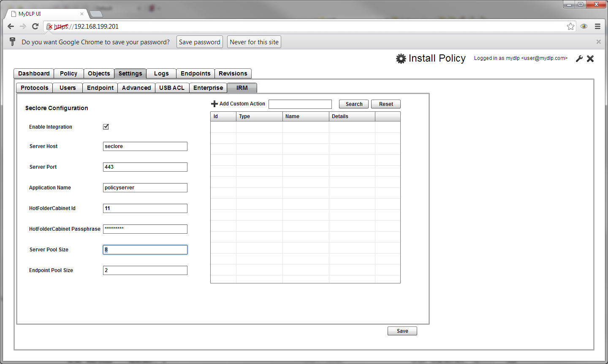Click the Install Policy text
608x364 pixels.
[x=437, y=58]
